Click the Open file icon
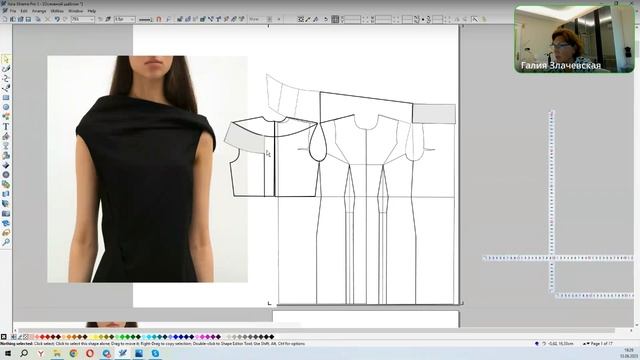640x360 pixels. point(13,19)
